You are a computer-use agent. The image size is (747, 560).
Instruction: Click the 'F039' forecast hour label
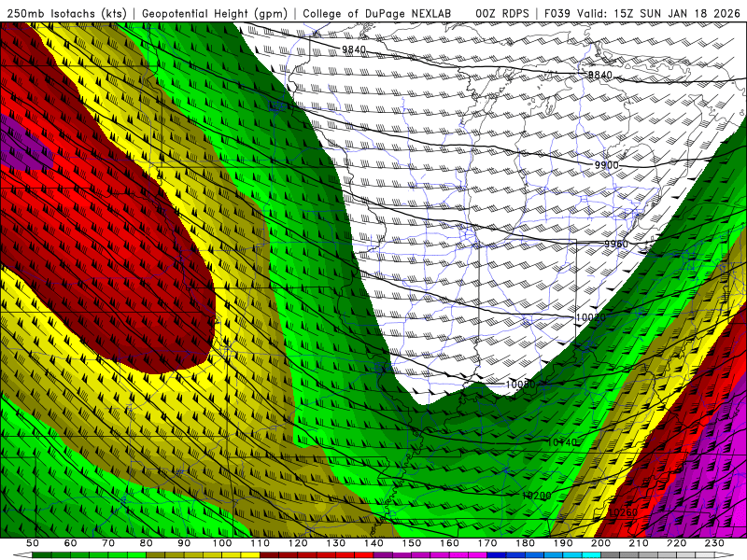tap(557, 13)
